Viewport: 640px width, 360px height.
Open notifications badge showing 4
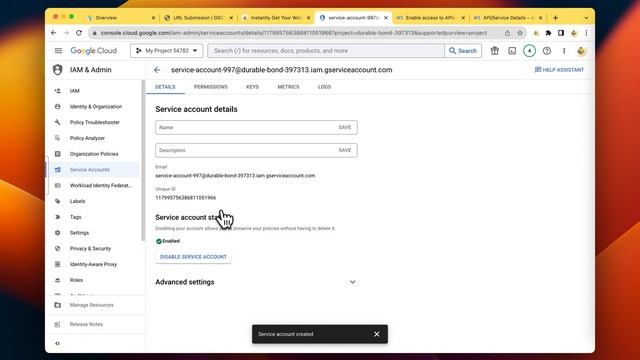pos(529,51)
